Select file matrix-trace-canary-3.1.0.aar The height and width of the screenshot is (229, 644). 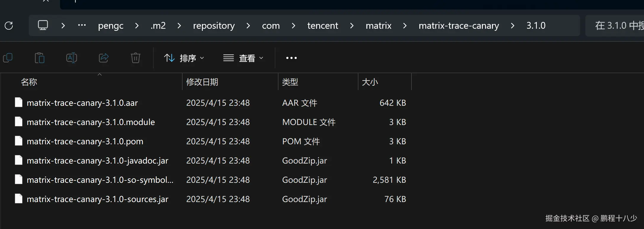click(x=82, y=103)
